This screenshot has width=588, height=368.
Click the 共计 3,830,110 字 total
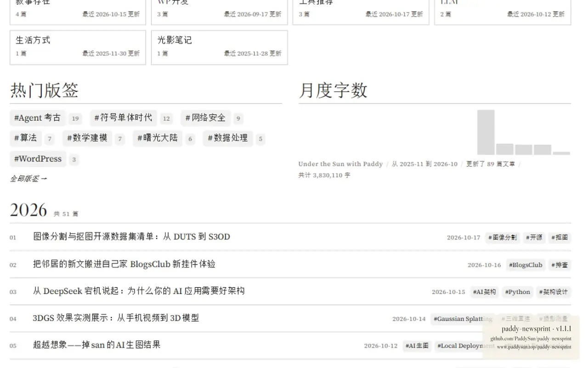pyautogui.click(x=324, y=175)
